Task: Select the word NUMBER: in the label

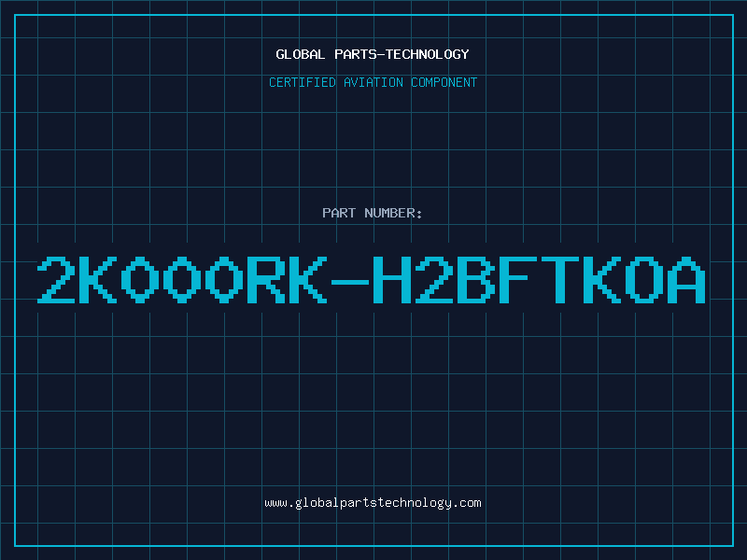Action: point(393,213)
